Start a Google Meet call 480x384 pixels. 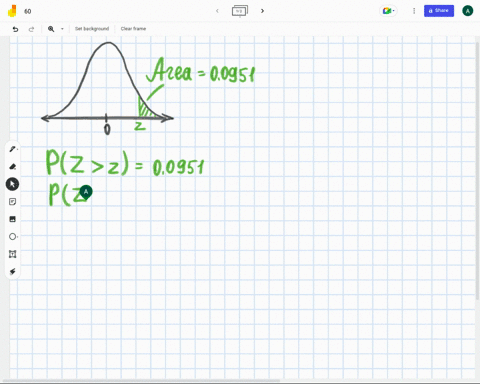pos(388,11)
